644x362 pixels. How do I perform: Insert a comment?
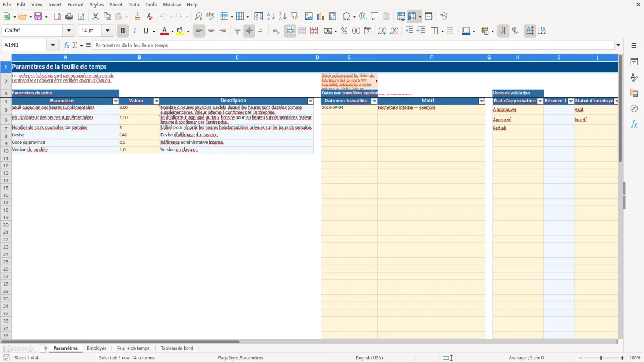pyautogui.click(x=375, y=17)
